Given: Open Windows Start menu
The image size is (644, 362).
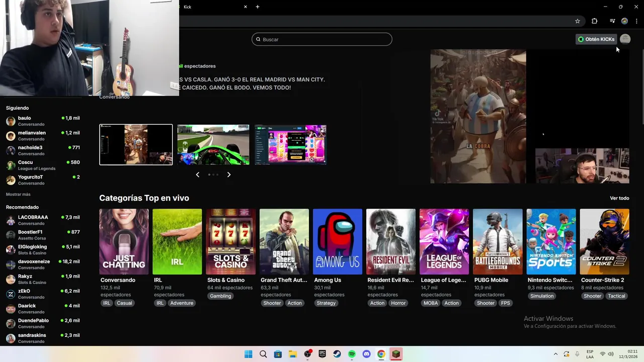Looking at the screenshot, I should point(248,354).
